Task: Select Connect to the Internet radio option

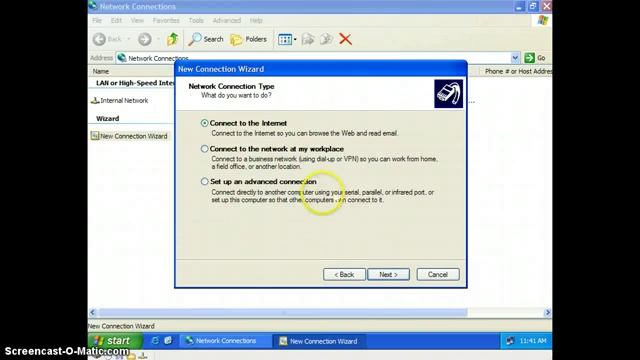Action: pos(204,123)
